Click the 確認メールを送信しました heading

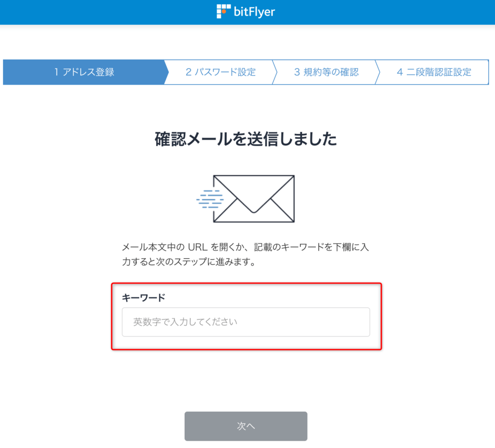246,139
